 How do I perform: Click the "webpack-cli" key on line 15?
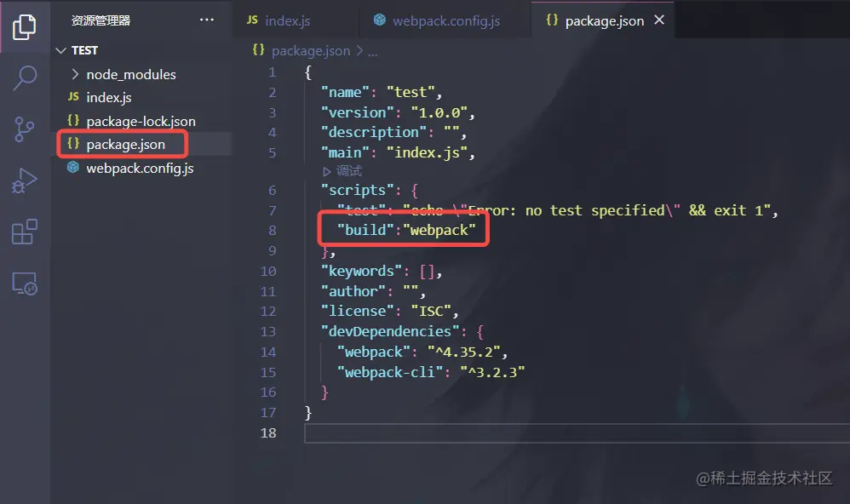click(390, 372)
